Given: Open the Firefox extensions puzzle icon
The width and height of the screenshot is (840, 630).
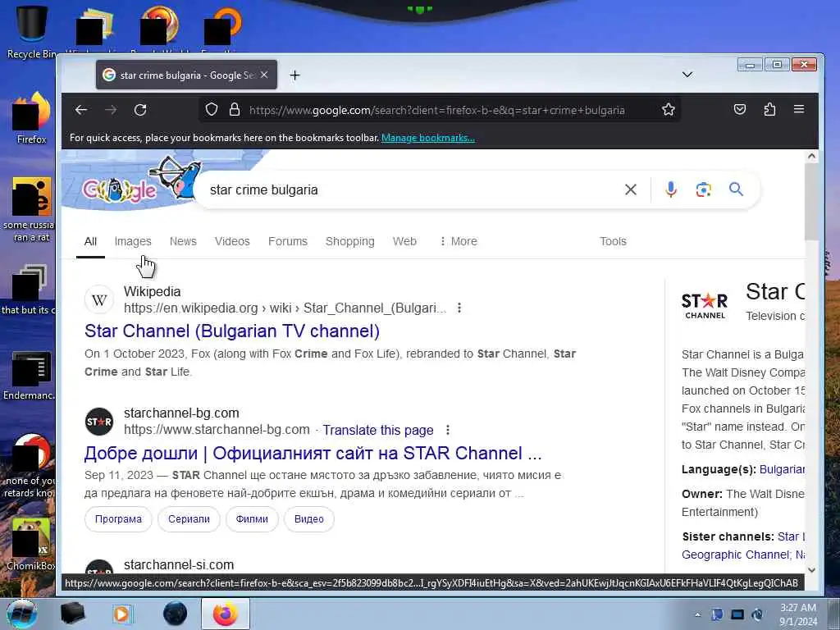Looking at the screenshot, I should (769, 109).
